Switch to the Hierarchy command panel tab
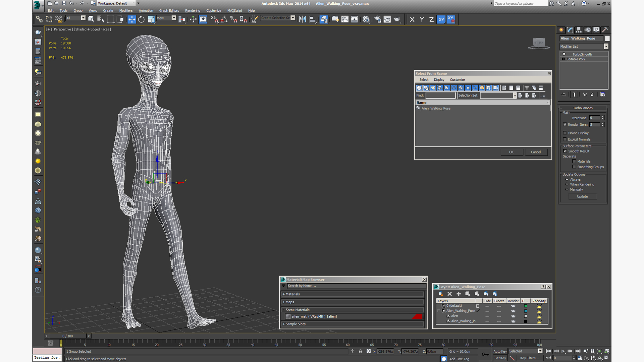 579,30
